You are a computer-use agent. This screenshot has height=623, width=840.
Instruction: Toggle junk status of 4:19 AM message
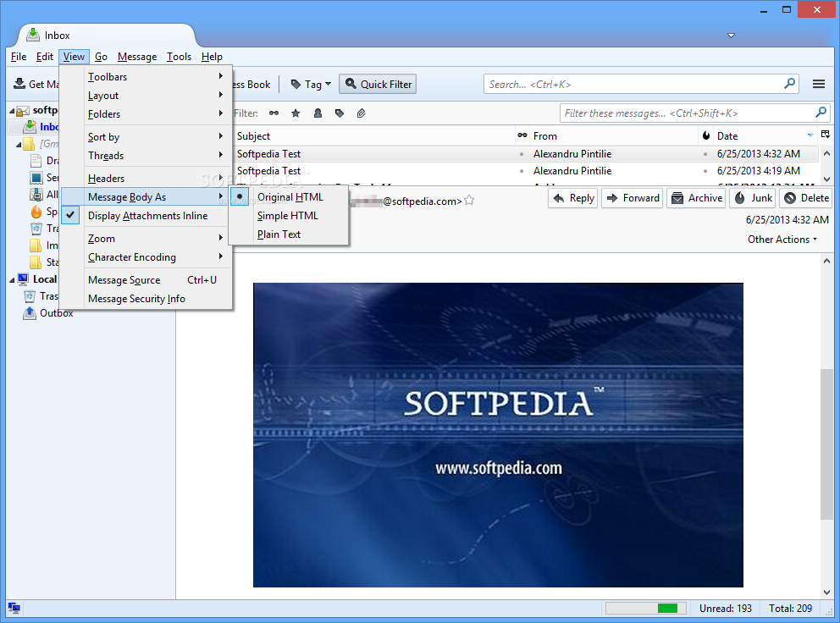pos(705,171)
